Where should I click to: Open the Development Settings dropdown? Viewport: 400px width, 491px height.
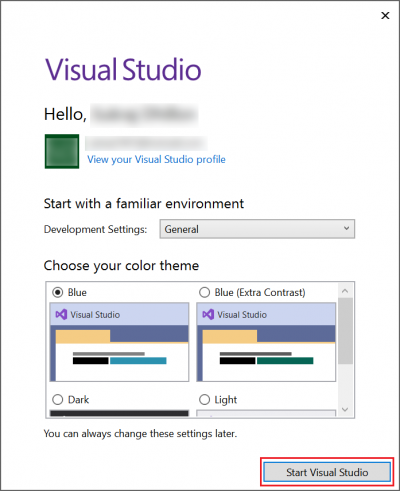point(257,229)
